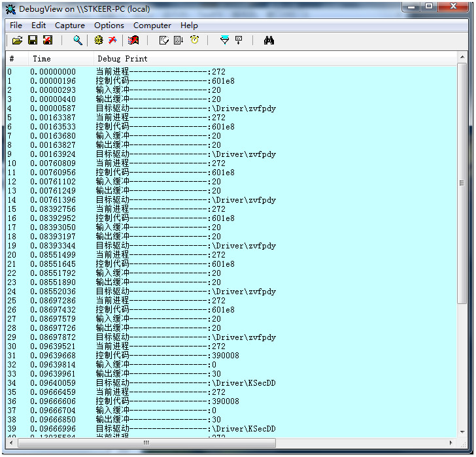The height and width of the screenshot is (457, 476).
Task: Click the Save floppy disk icon
Action: click(32, 41)
